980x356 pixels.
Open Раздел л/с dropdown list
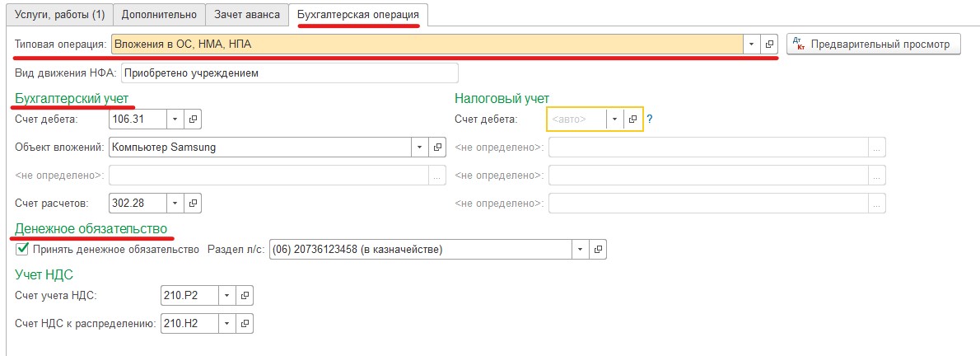[x=581, y=250]
